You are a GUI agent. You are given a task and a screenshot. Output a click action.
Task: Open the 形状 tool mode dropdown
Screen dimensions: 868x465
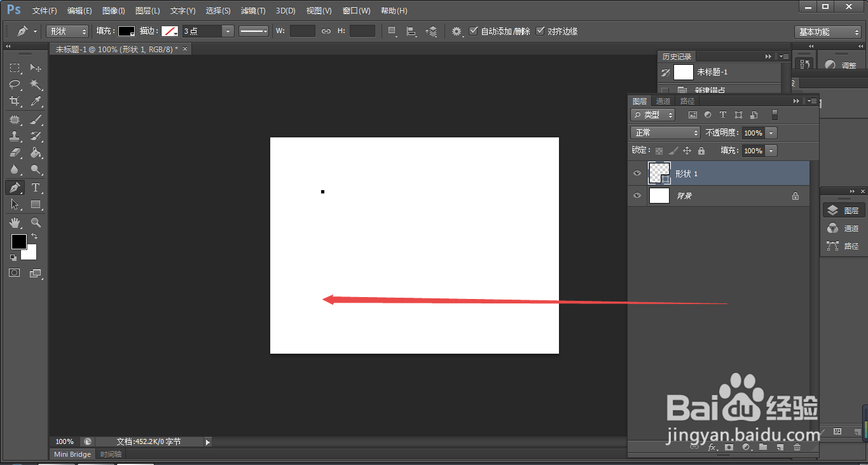(67, 31)
